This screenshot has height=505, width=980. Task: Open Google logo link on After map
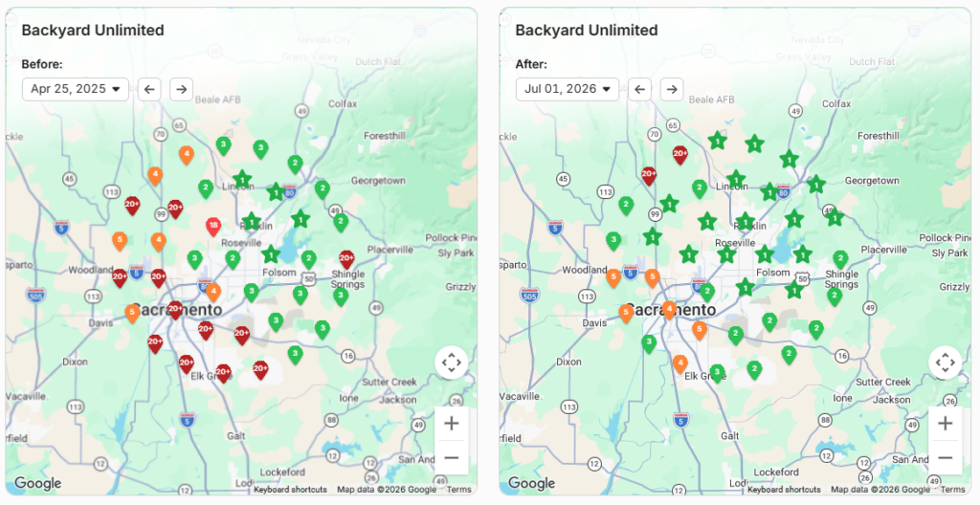pos(532,483)
